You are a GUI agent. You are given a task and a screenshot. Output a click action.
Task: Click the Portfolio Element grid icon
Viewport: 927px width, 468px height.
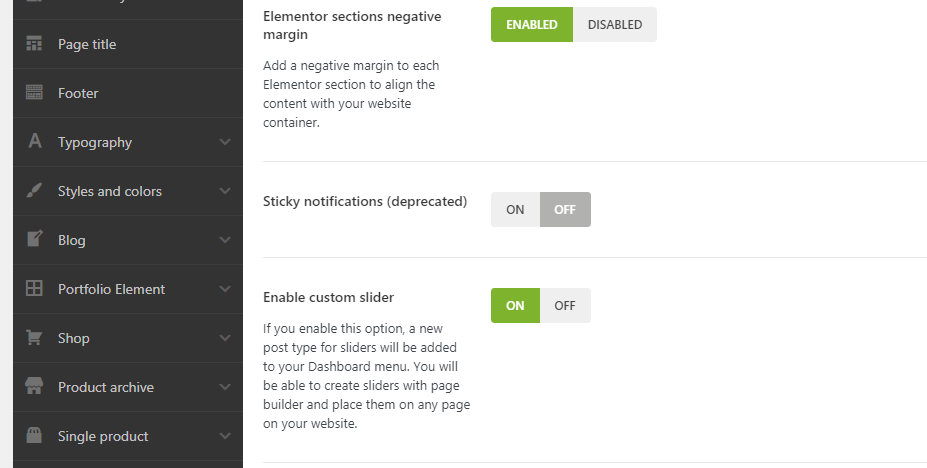click(x=35, y=289)
